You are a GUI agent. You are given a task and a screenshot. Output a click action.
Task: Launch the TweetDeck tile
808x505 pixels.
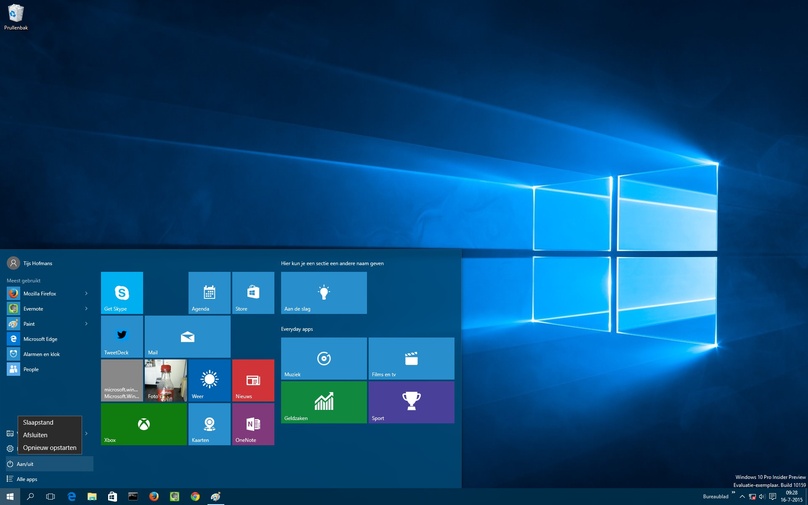point(122,336)
